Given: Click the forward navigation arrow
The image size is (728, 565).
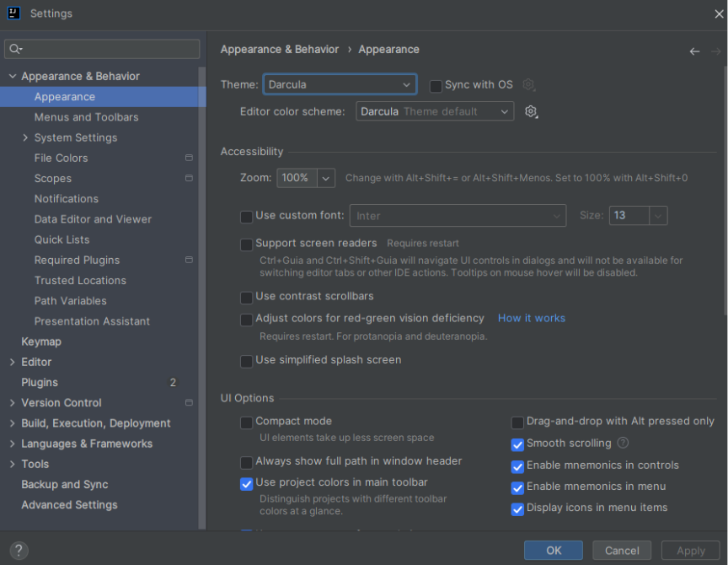Looking at the screenshot, I should 715,51.
